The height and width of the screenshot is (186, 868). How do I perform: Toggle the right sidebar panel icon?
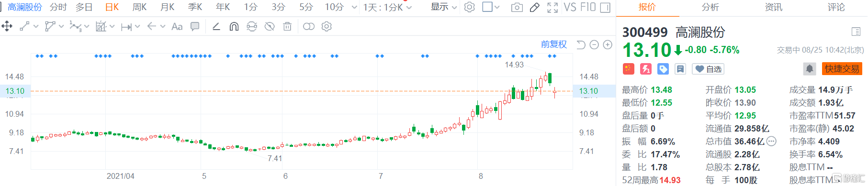point(605,7)
